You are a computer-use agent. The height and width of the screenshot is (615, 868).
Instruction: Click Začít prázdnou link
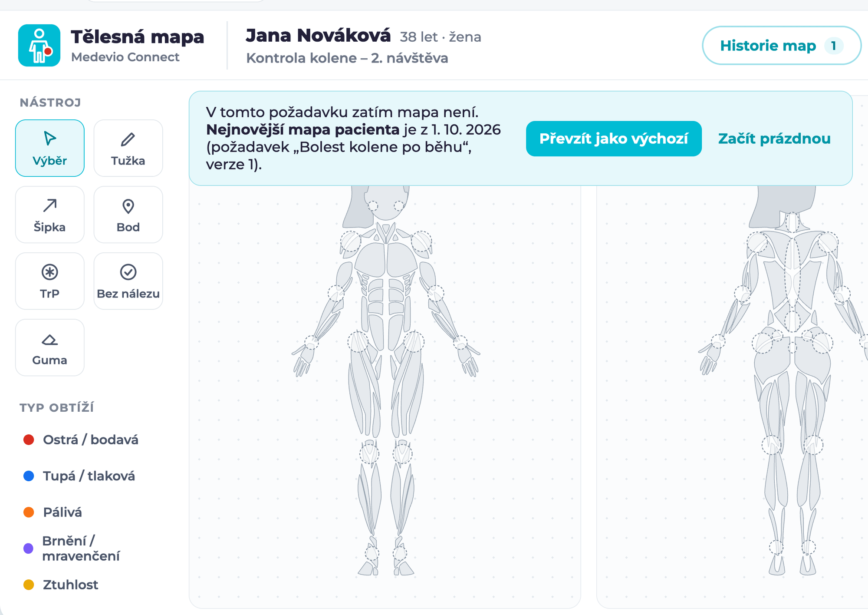774,139
